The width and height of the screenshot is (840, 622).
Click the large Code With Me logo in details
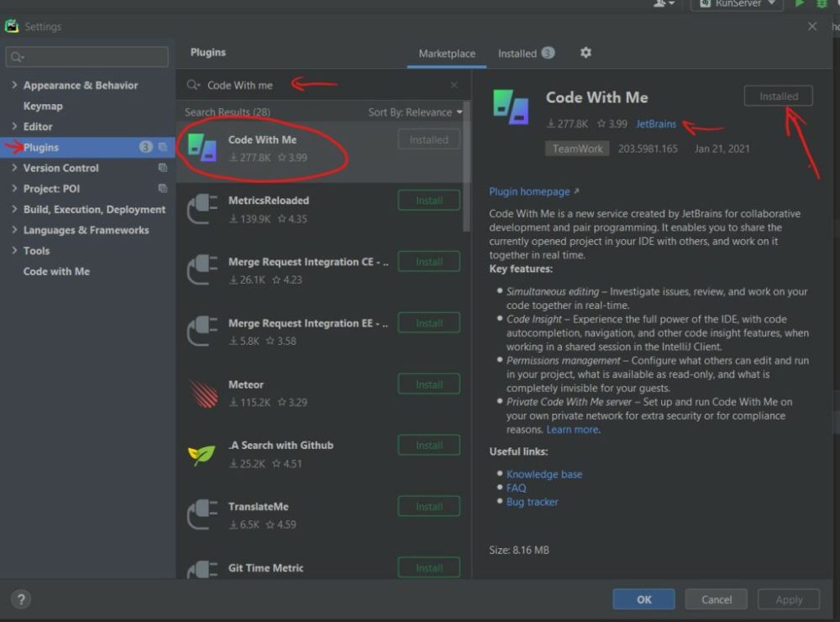511,107
